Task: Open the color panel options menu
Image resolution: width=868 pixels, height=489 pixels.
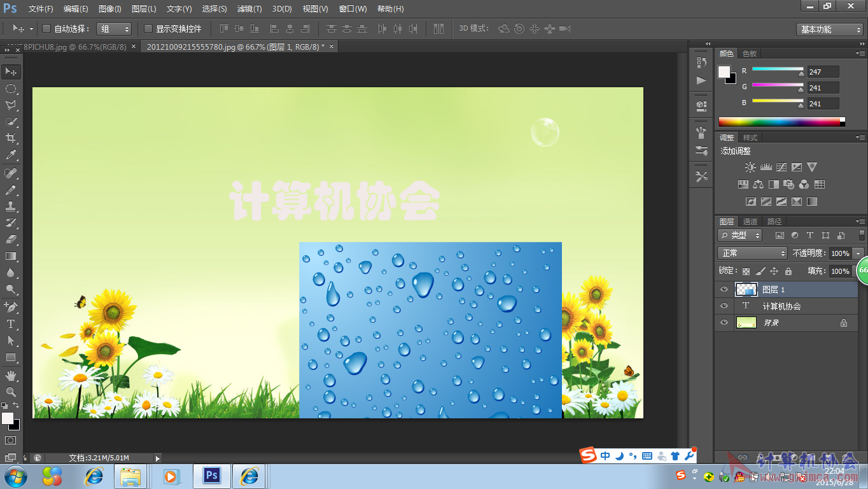Action: 860,53
